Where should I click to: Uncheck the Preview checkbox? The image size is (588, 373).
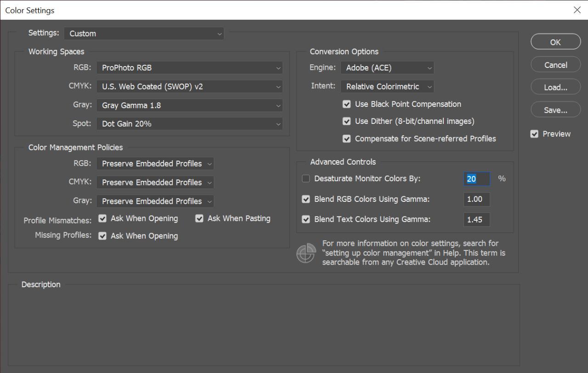(x=534, y=134)
